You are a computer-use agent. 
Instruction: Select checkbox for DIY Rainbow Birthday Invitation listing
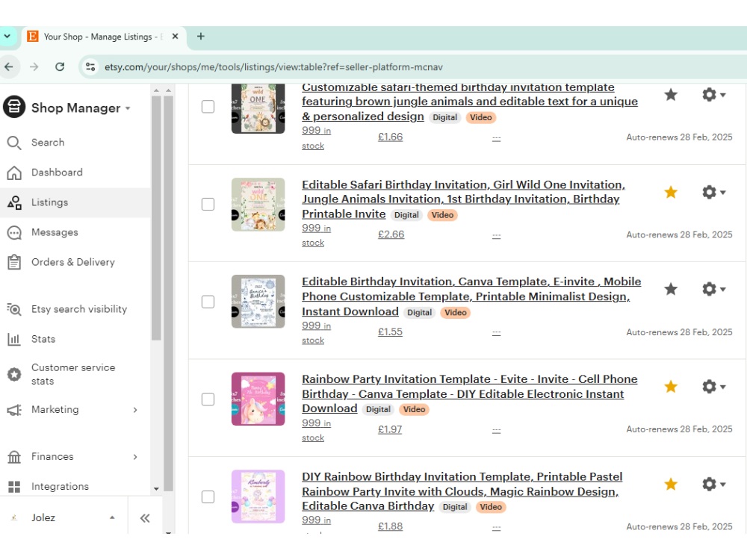tap(208, 497)
